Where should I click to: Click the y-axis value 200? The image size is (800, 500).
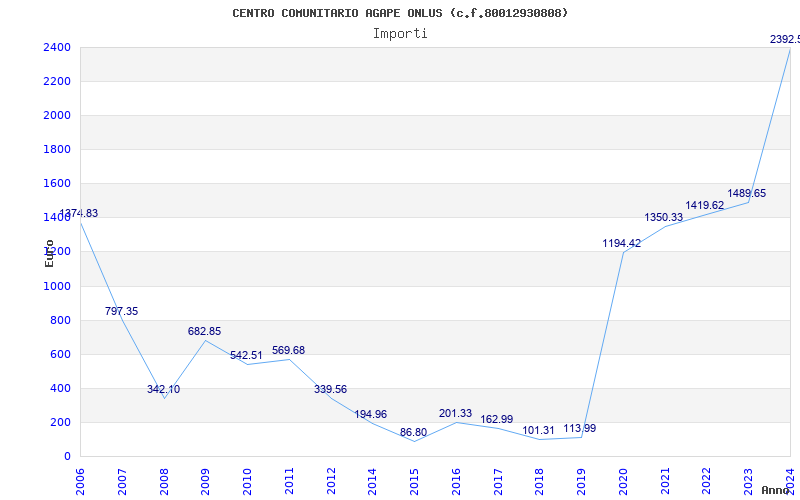coord(61,422)
